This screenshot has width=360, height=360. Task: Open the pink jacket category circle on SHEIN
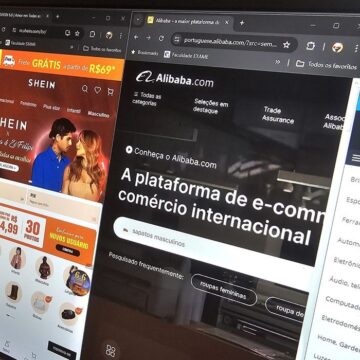tap(17, 258)
